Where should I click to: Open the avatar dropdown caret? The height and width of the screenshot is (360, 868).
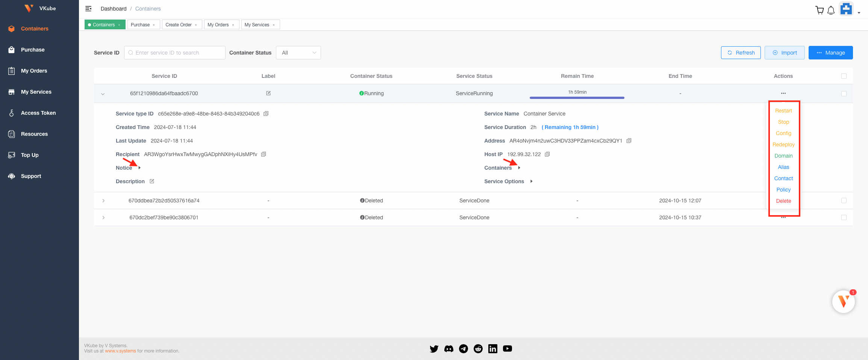point(859,13)
